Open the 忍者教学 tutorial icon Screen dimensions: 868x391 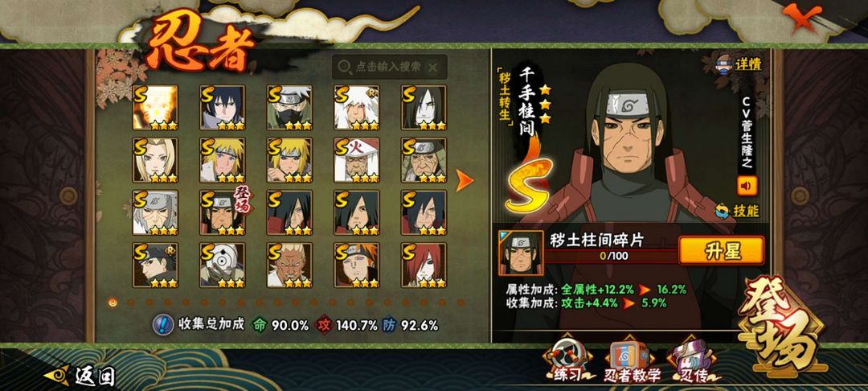[632, 362]
